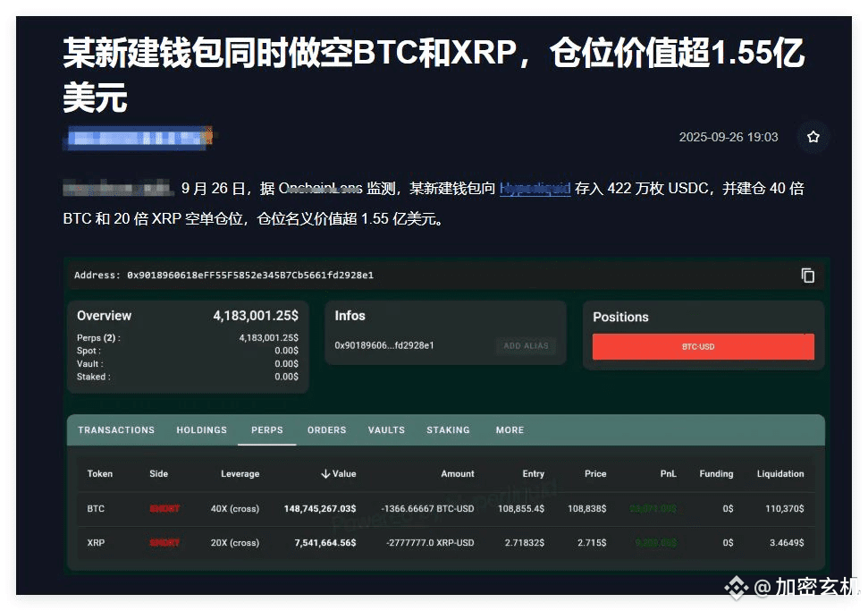Copy the wallet address icon
Screen dimensions: 868x611
coord(808,276)
